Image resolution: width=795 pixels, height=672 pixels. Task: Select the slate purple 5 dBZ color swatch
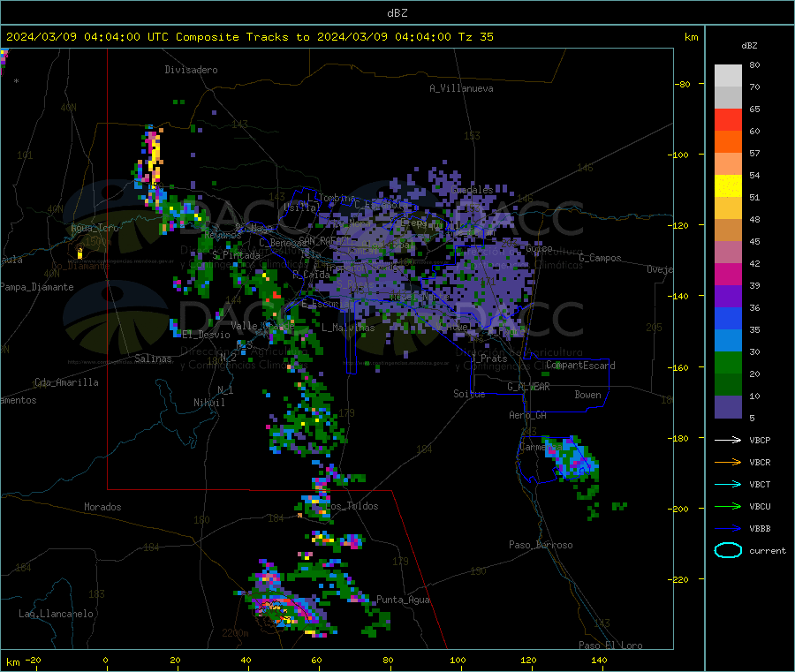728,407
